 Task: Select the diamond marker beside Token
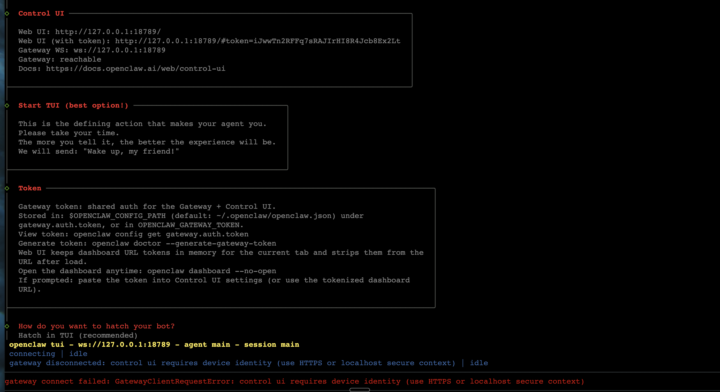pos(7,188)
